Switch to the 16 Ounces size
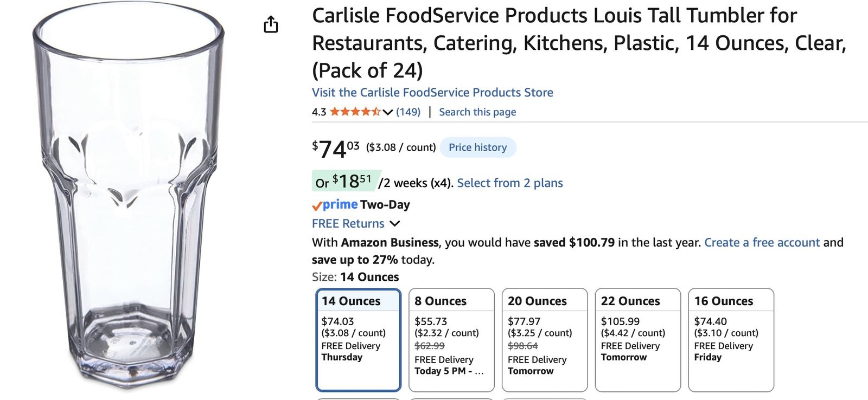 coord(731,339)
